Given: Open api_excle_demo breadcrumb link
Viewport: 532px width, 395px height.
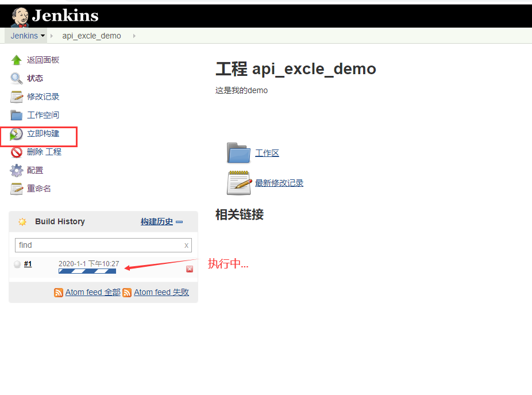Looking at the screenshot, I should [91, 36].
